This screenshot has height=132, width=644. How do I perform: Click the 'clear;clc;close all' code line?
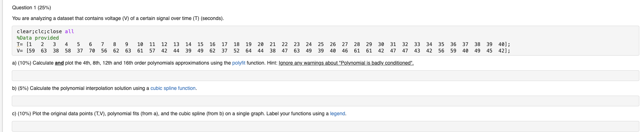(45, 31)
